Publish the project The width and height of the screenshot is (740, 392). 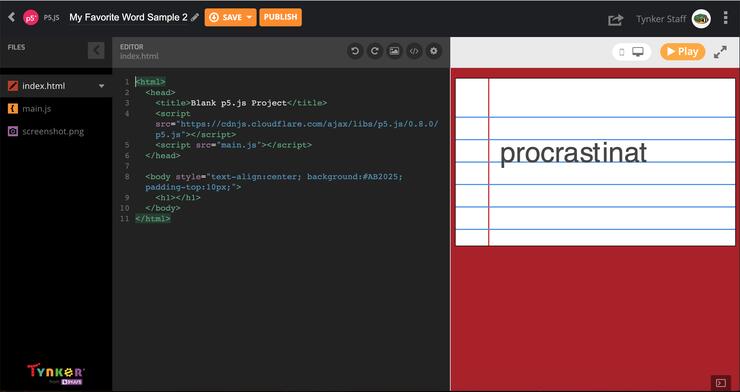[280, 17]
